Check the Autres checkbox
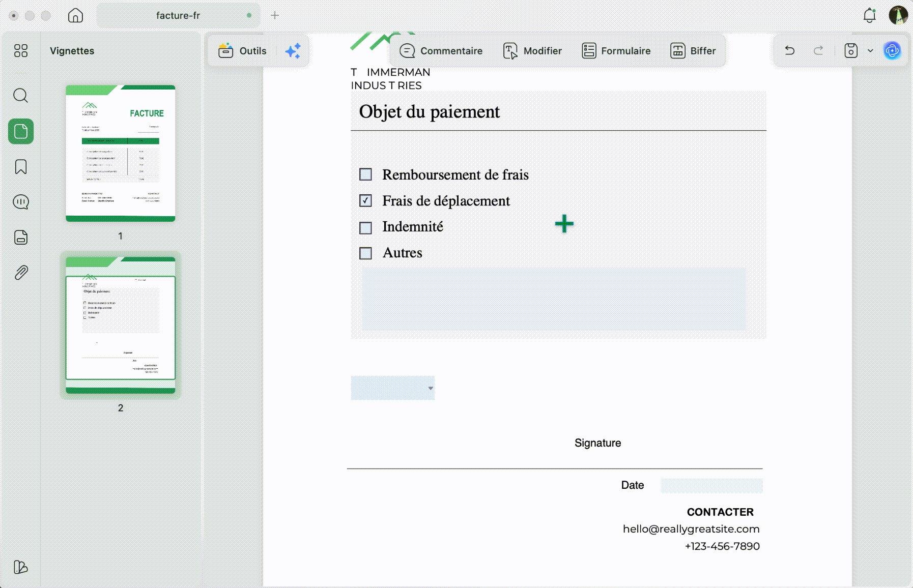Viewport: 913px width, 588px height. click(x=365, y=253)
